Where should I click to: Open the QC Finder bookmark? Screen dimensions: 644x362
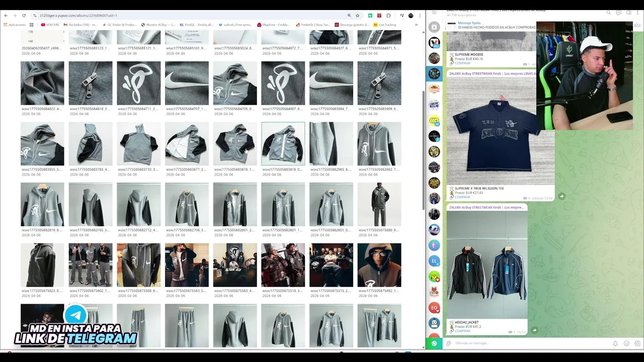(x=120, y=25)
